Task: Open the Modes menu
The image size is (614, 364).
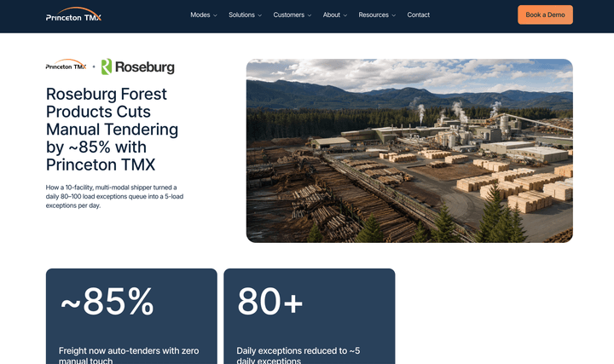Action: pyautogui.click(x=200, y=14)
